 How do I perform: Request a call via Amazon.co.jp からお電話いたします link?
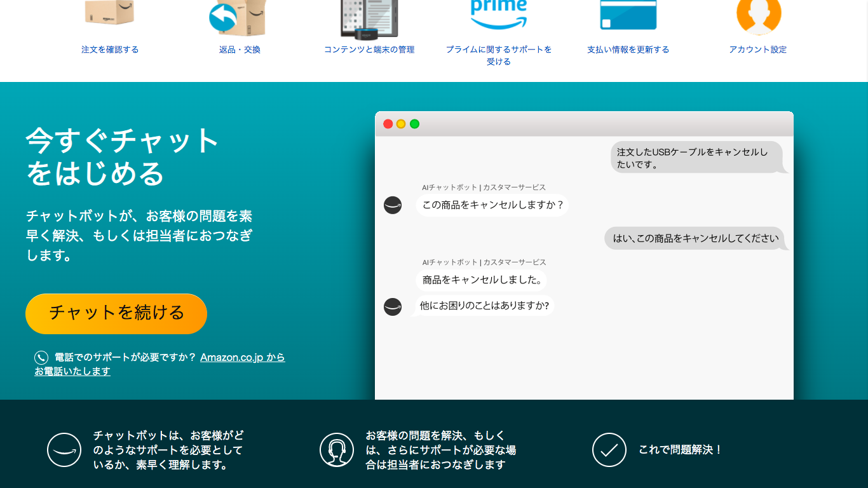(242, 358)
